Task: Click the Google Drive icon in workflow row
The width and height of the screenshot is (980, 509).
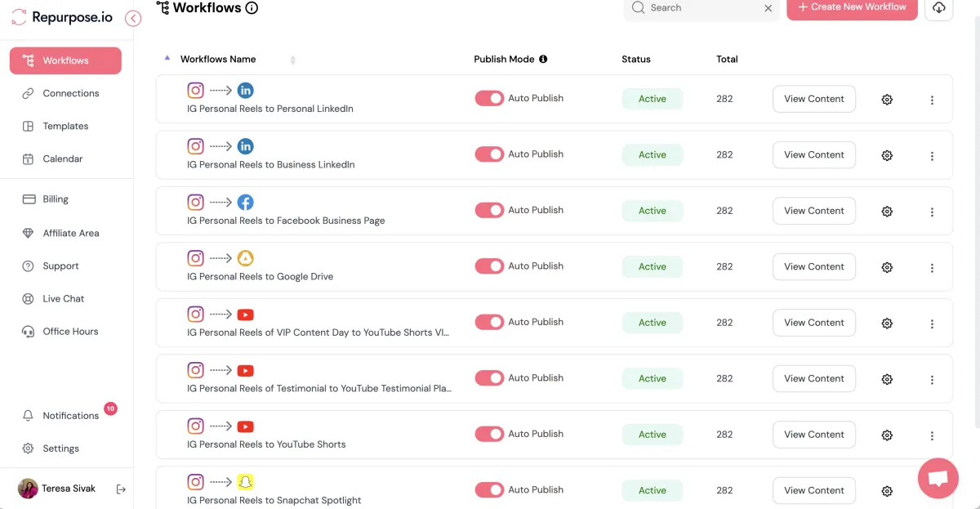Action: coord(245,258)
